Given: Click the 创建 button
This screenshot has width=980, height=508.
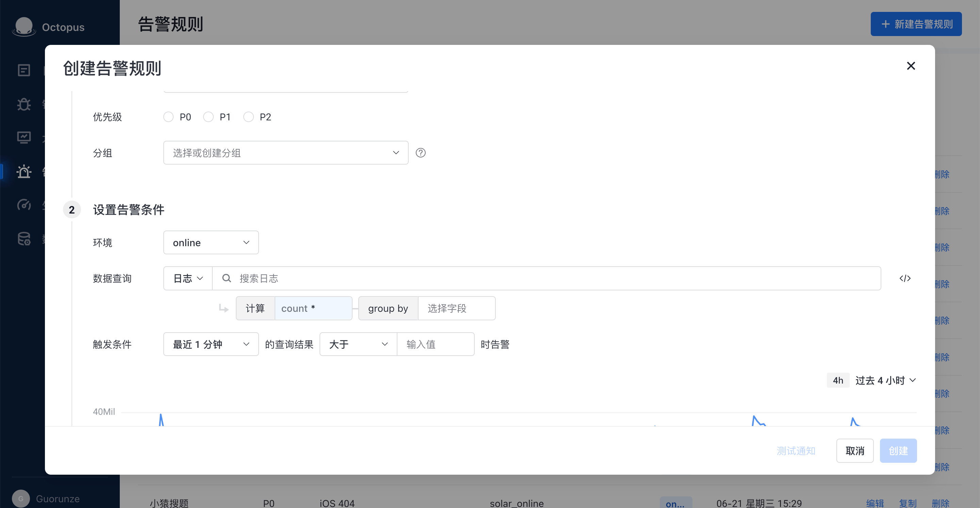Looking at the screenshot, I should tap(898, 451).
